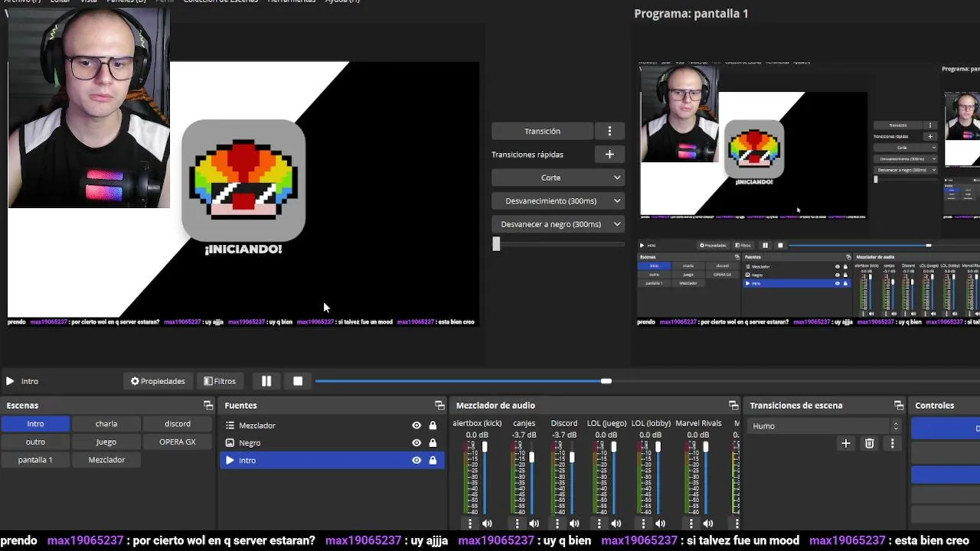The image size is (980, 551).
Task: Hide the Mezclador source with the eye icon
Action: point(416,425)
